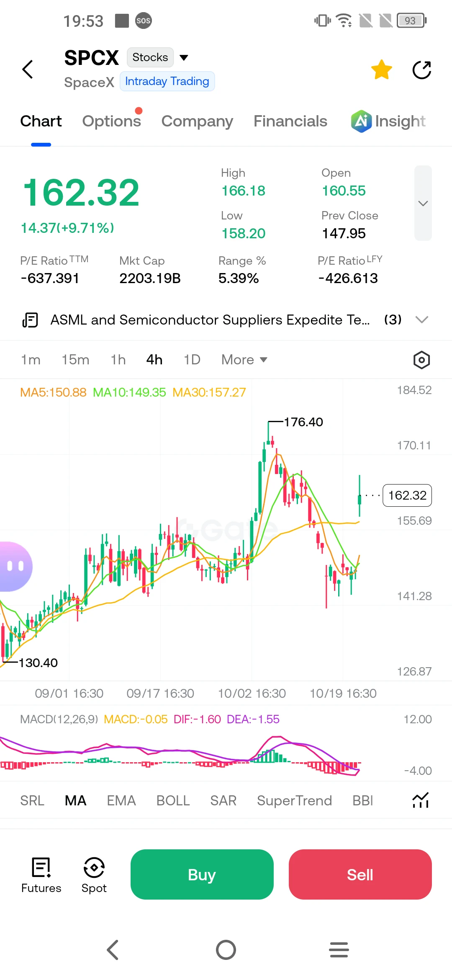Expand the news headlines list chevron
The height and width of the screenshot is (980, 452).
pyautogui.click(x=422, y=320)
